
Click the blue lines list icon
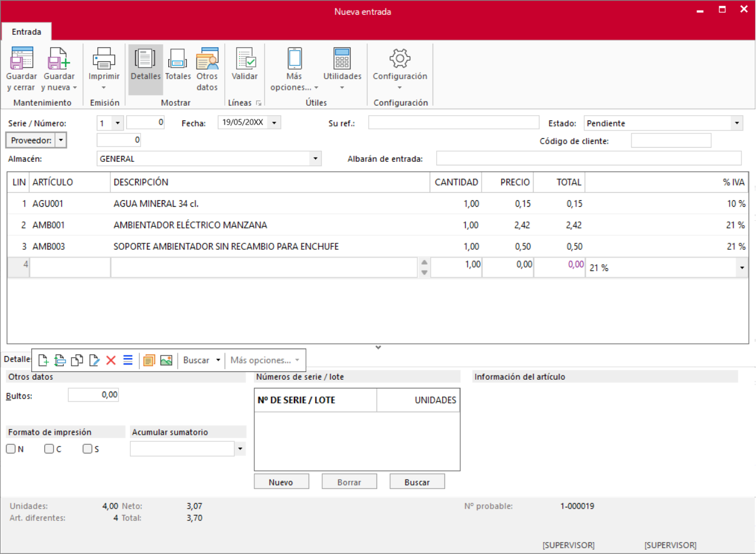pyautogui.click(x=127, y=360)
